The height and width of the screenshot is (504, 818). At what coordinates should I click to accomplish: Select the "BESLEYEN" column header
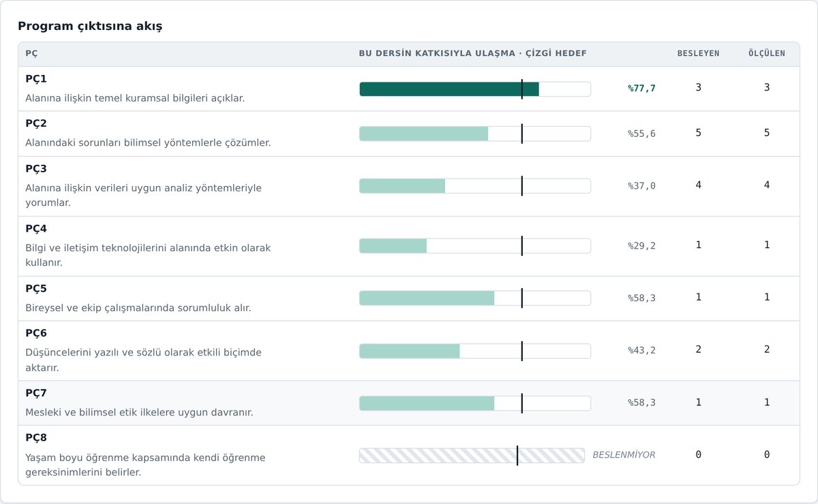click(x=698, y=54)
